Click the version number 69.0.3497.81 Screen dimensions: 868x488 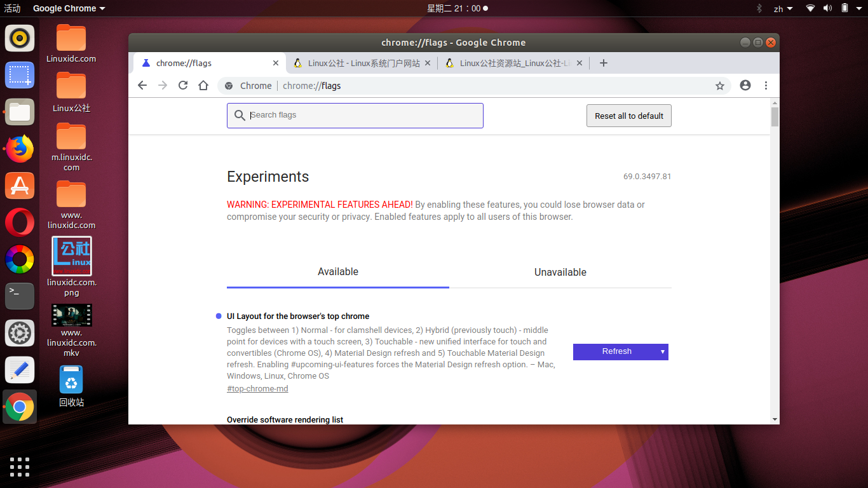pyautogui.click(x=647, y=177)
